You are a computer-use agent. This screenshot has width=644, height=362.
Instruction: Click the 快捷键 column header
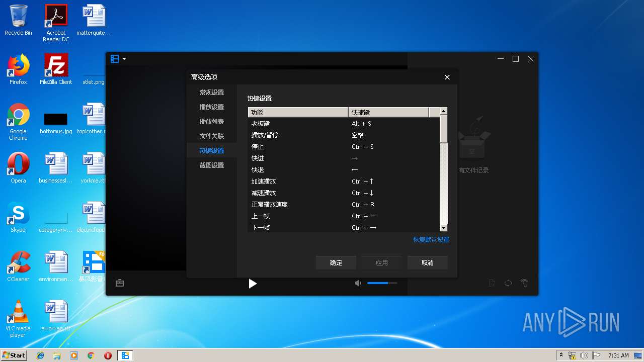[x=388, y=112]
